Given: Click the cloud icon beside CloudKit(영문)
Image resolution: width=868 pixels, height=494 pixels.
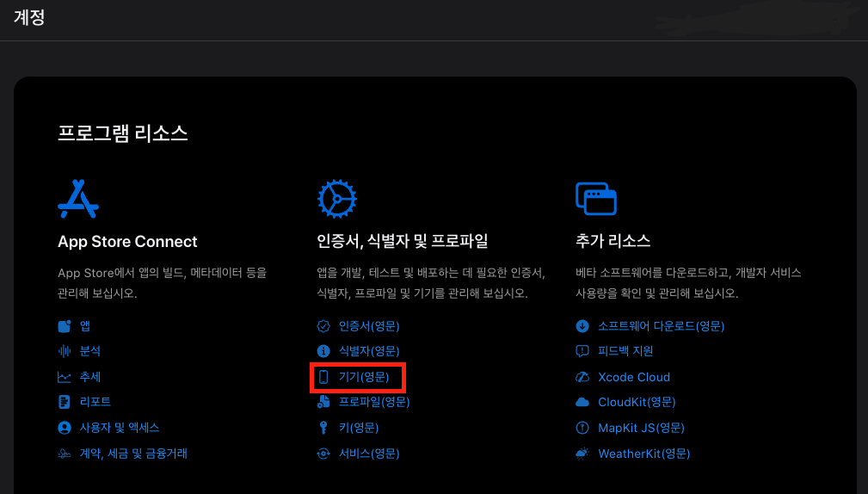Looking at the screenshot, I should click(582, 402).
